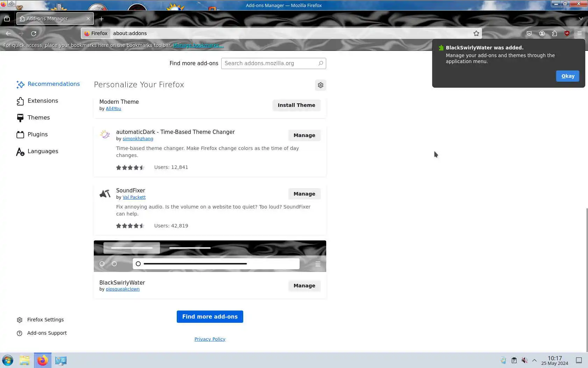
Task: Open the pipsqueakclown author link
Action: 122,289
